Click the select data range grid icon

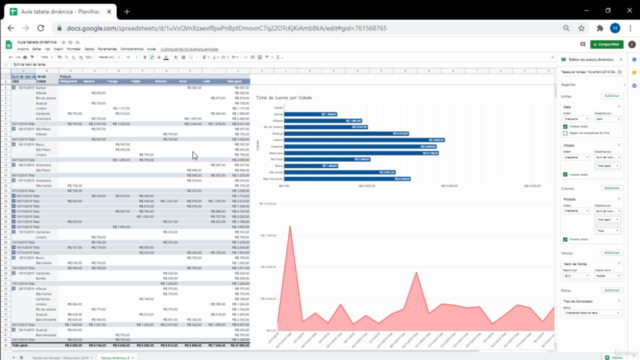coord(620,72)
